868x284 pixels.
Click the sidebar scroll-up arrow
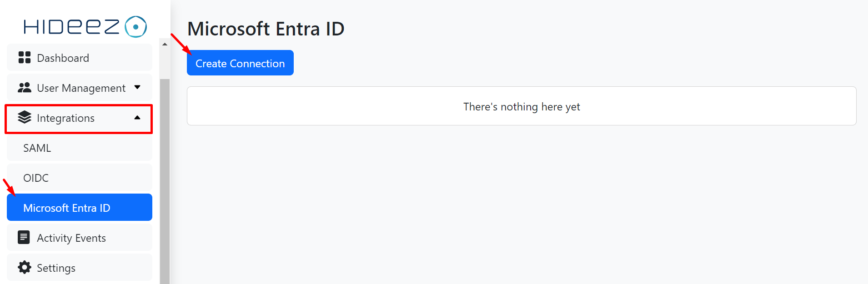[165, 44]
